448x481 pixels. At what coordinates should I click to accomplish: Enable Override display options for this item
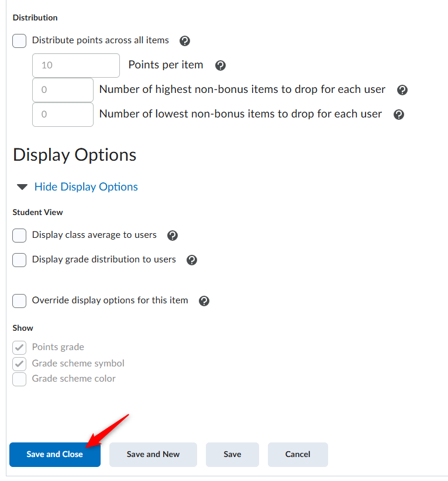19,300
